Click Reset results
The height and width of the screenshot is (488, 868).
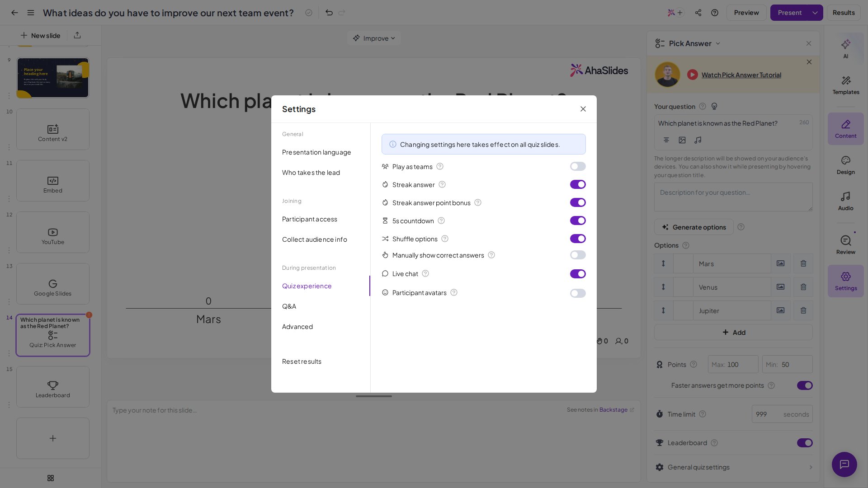coord(302,361)
